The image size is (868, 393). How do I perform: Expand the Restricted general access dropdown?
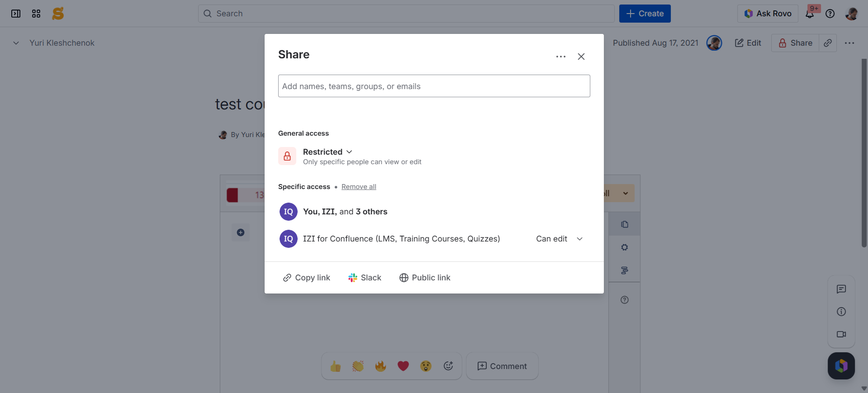[327, 152]
